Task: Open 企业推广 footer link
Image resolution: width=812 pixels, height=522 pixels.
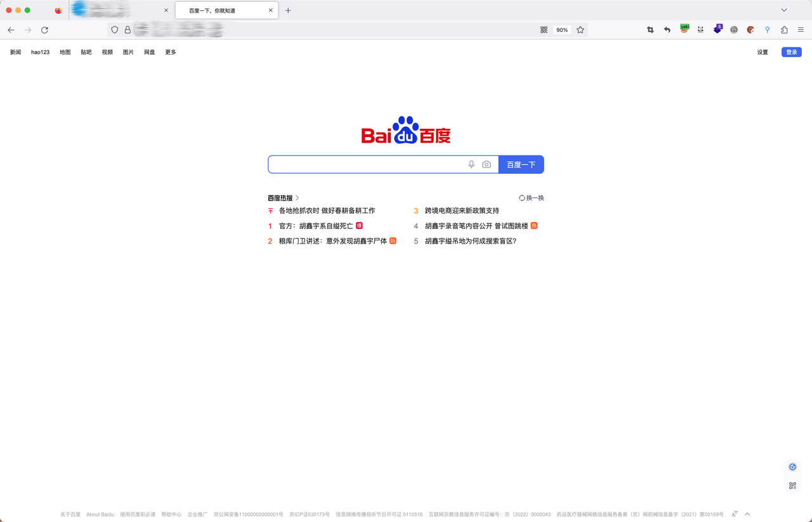Action: [x=197, y=514]
